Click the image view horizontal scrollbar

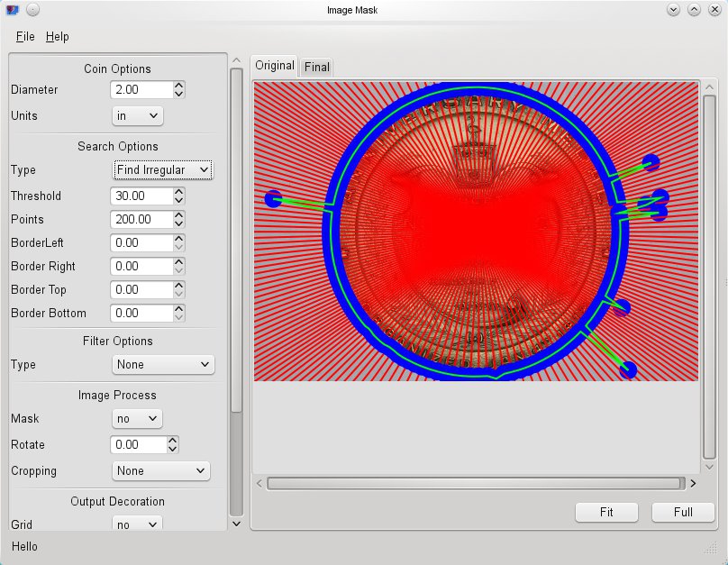click(476, 483)
